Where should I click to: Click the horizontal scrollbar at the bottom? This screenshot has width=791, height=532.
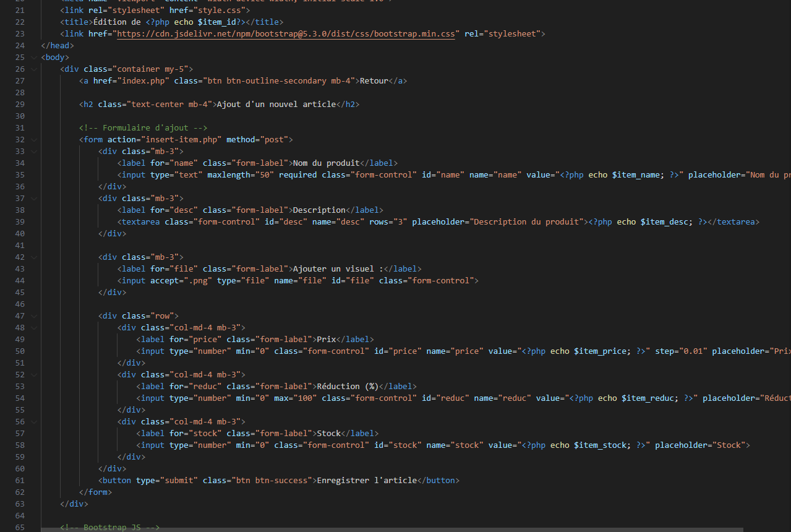point(392,529)
